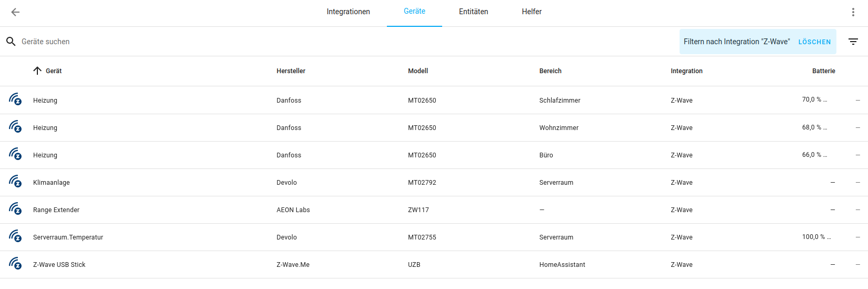
Task: Click Z-Wave icon of Range Extender
Action: [x=15, y=209]
